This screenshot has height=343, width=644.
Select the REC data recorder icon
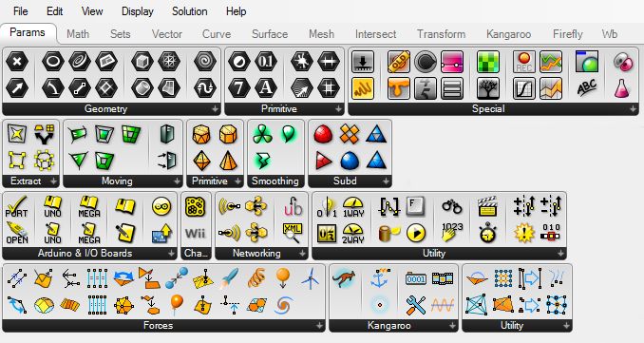coord(524,62)
